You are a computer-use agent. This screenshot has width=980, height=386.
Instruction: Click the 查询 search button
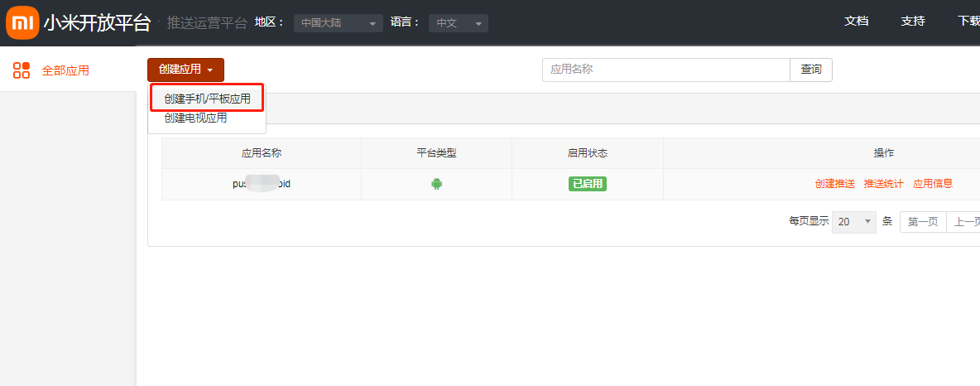[811, 70]
